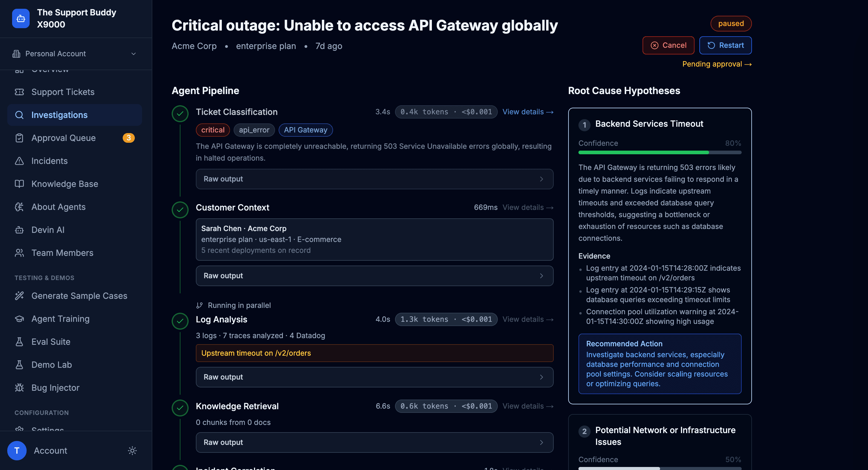Viewport: 868px width, 470px height.
Task: Toggle light theme with the sun icon
Action: point(132,450)
